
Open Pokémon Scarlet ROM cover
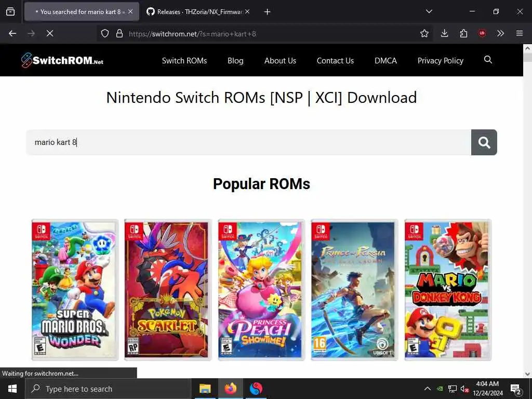[168, 290]
